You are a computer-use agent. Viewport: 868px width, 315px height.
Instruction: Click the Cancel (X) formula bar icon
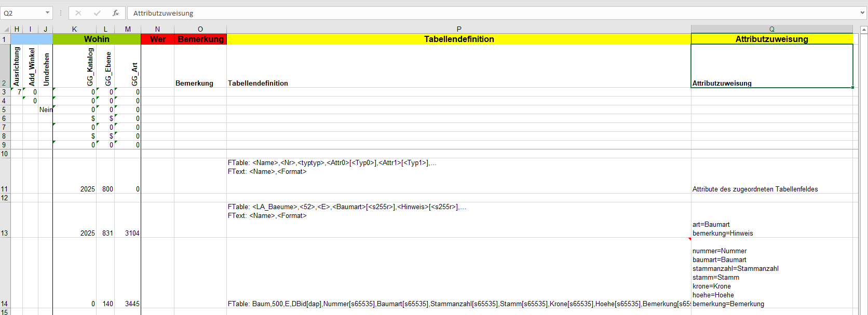(x=78, y=13)
